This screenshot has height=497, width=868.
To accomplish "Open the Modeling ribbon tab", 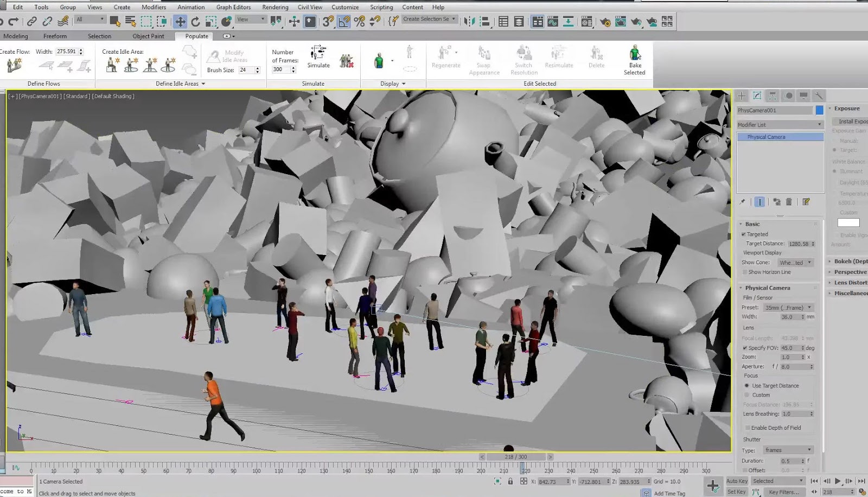I will [x=15, y=36].
